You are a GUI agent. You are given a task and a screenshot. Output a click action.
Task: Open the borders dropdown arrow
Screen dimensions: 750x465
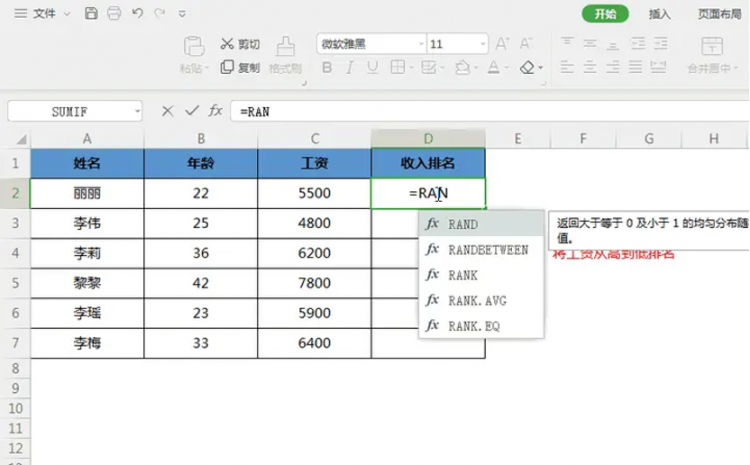(x=411, y=68)
